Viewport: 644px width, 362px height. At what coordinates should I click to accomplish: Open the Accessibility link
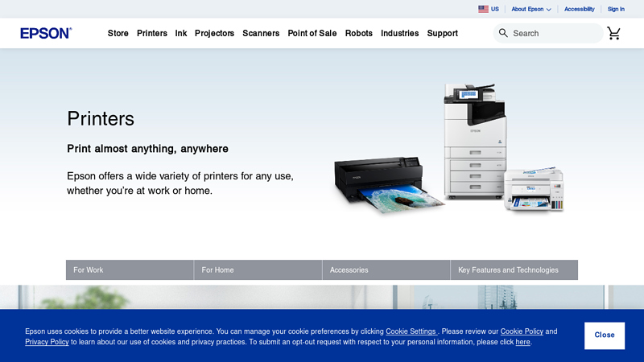579,9
